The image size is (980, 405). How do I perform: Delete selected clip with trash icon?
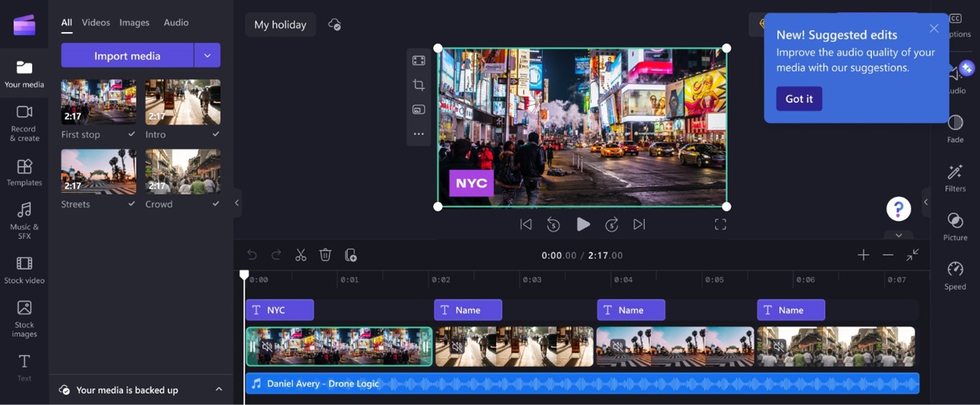(326, 255)
